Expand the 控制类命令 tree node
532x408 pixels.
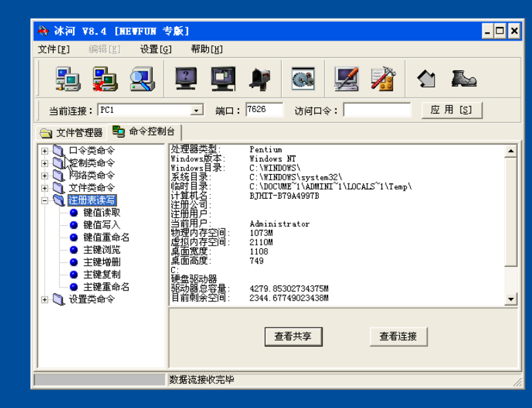tap(45, 163)
